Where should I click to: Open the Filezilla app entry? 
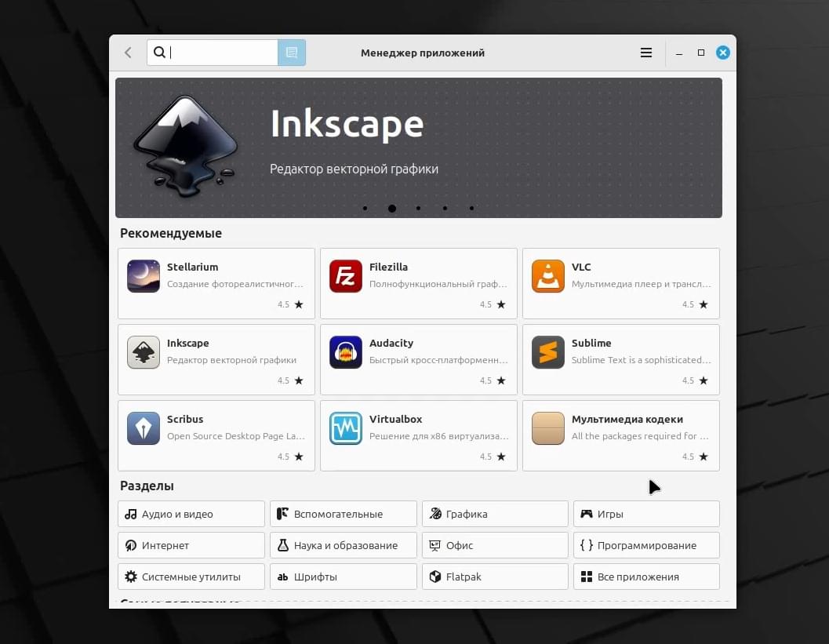(x=418, y=283)
